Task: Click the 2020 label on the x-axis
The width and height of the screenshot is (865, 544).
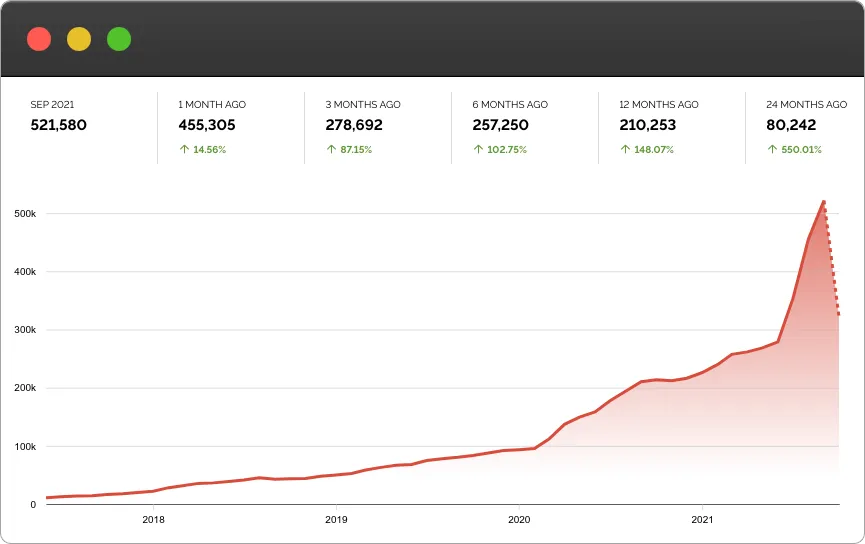Action: click(x=519, y=520)
